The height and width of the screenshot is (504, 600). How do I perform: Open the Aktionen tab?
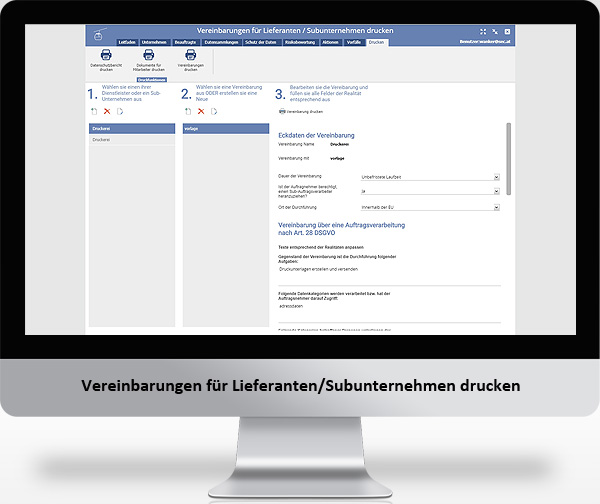click(330, 42)
